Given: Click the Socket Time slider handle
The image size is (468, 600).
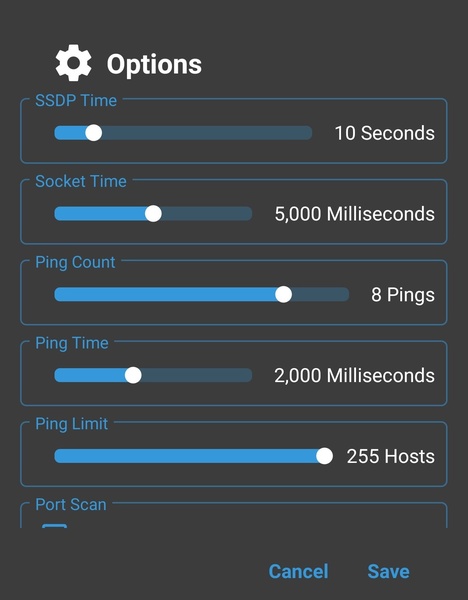Looking at the screenshot, I should pos(153,214).
